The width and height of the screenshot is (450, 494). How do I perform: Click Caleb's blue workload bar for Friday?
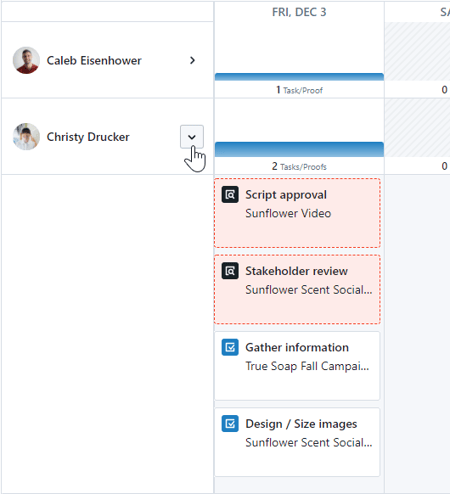coord(299,77)
